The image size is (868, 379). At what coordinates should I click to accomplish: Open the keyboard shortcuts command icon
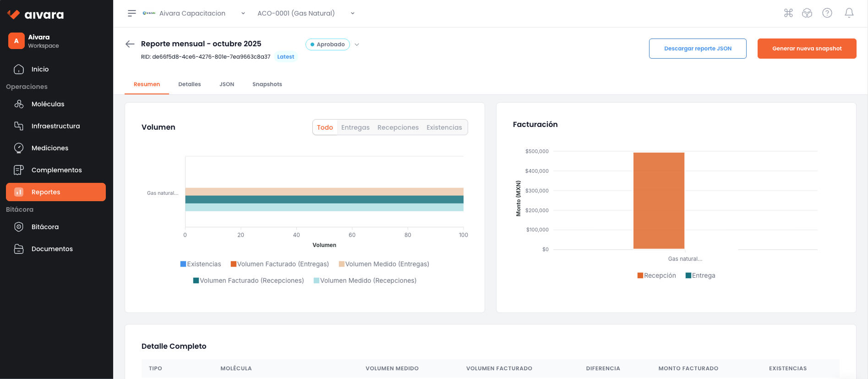coord(788,13)
